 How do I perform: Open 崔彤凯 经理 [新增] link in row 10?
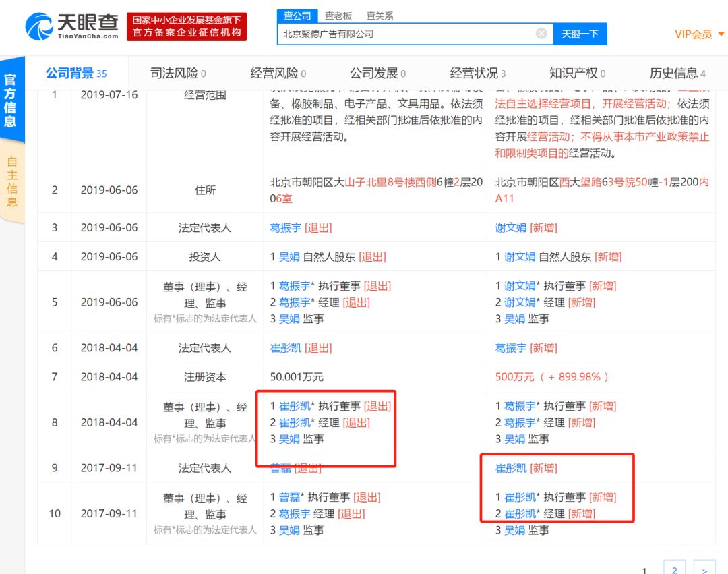tap(520, 513)
